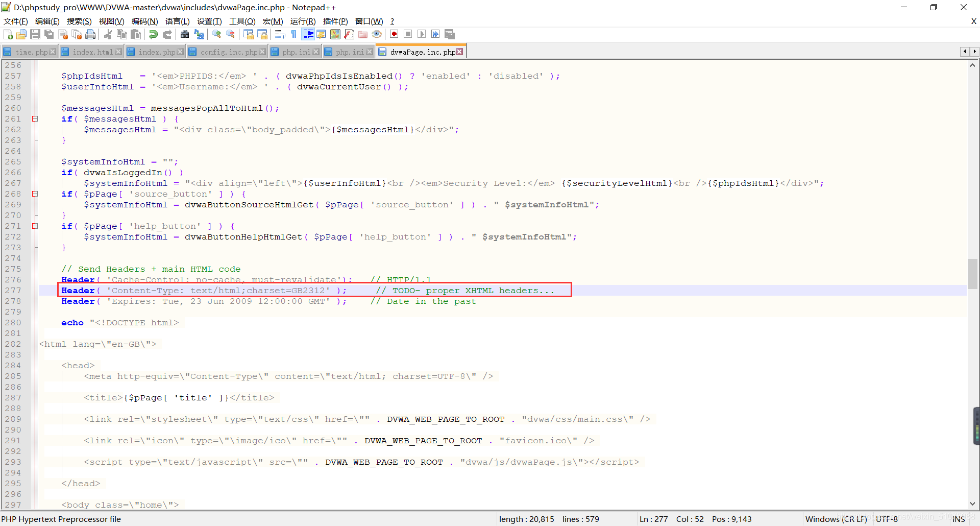The height and width of the screenshot is (526, 980).
Task: Toggle file monitoring eye icon
Action: click(377, 34)
